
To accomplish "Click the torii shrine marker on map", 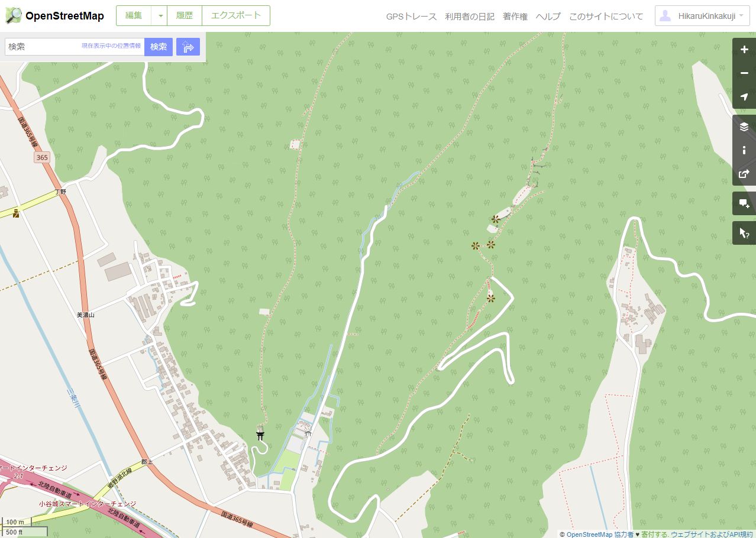I will coord(260,436).
